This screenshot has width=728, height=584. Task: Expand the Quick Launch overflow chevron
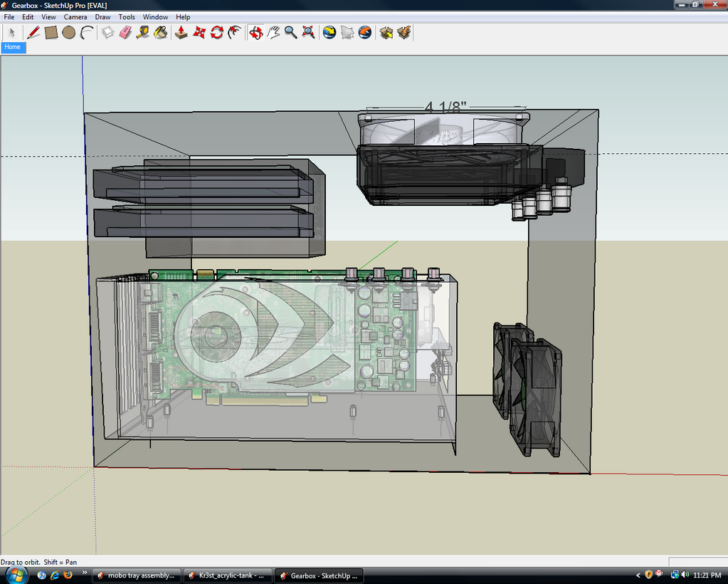coord(85,573)
